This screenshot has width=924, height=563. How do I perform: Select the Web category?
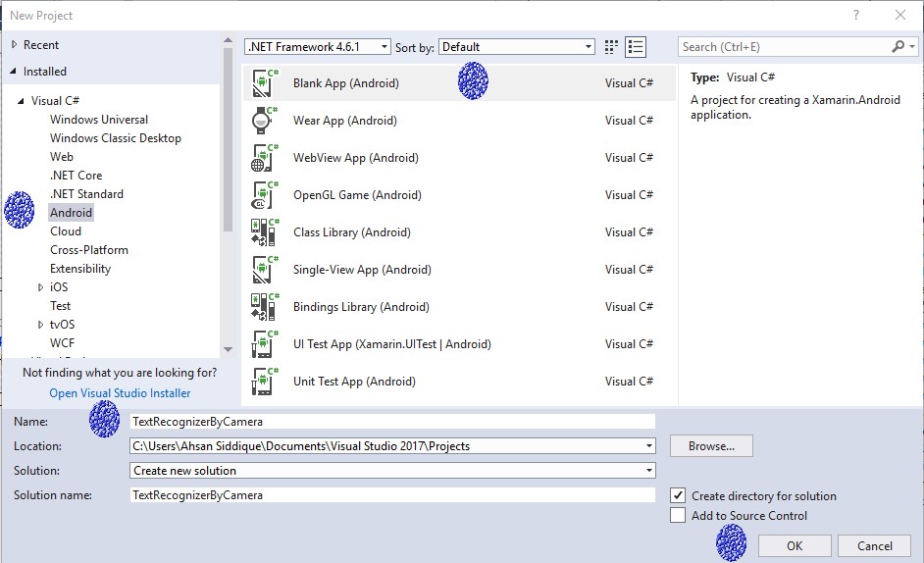[61, 156]
